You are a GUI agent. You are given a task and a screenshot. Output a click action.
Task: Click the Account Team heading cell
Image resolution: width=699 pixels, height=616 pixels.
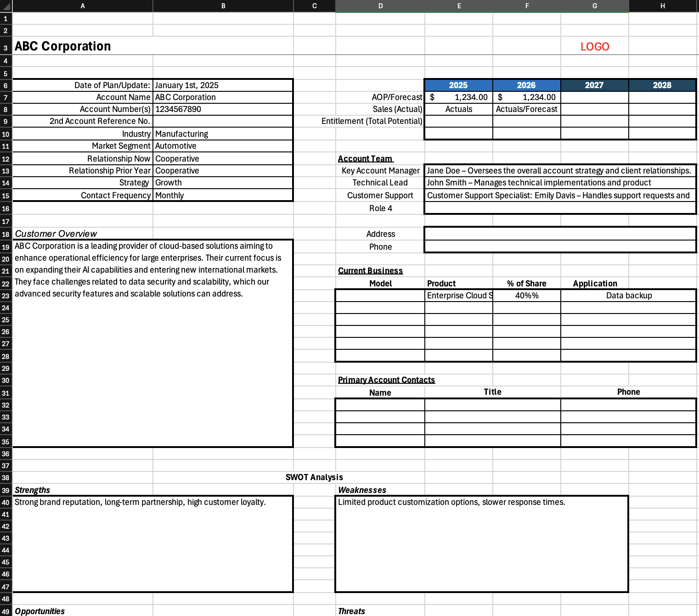tap(366, 158)
